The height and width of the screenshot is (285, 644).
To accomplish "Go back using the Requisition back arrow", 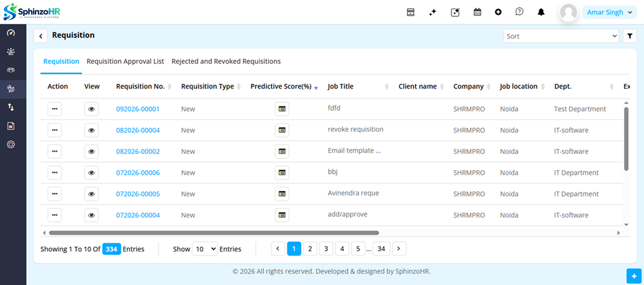I will (41, 36).
